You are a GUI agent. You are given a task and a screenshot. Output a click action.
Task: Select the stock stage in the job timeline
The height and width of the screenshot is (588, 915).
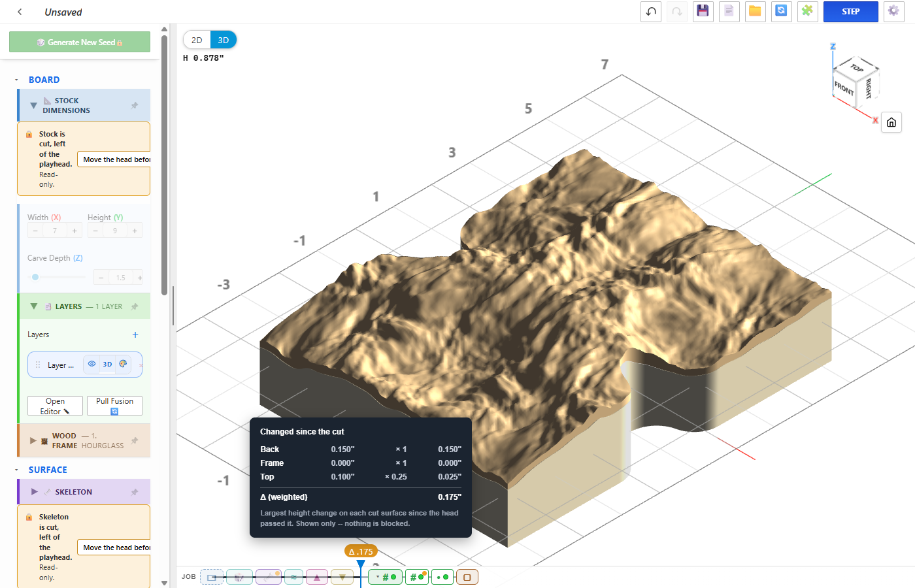[211, 577]
